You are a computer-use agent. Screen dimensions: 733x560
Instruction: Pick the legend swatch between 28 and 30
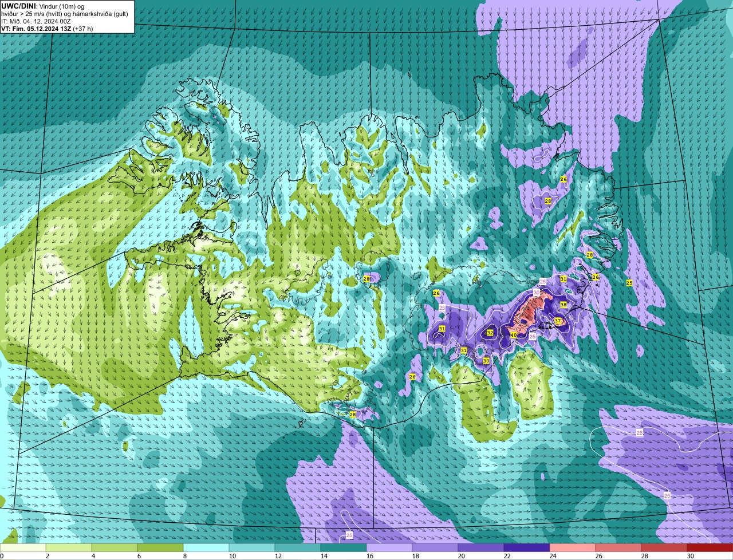(664, 547)
